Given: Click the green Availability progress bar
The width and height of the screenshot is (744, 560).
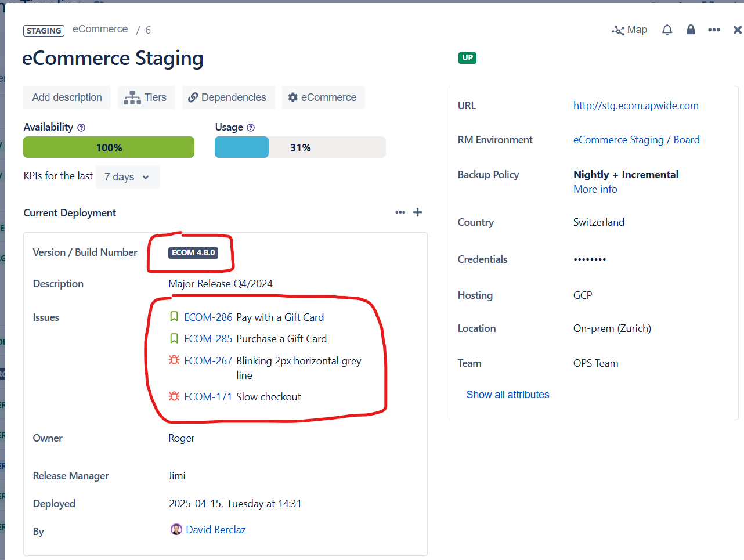Looking at the screenshot, I should pos(109,147).
